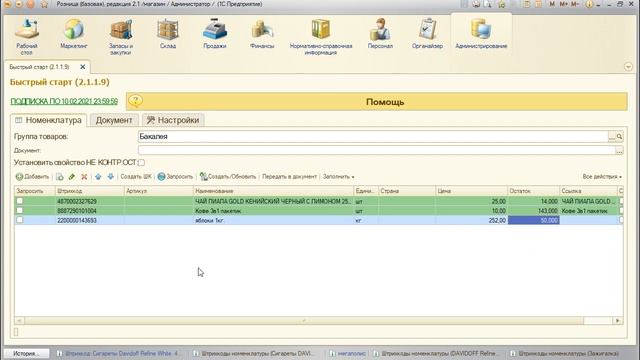Click the Добавить green plus button
Viewport: 640px width, 360px height.
[32, 177]
